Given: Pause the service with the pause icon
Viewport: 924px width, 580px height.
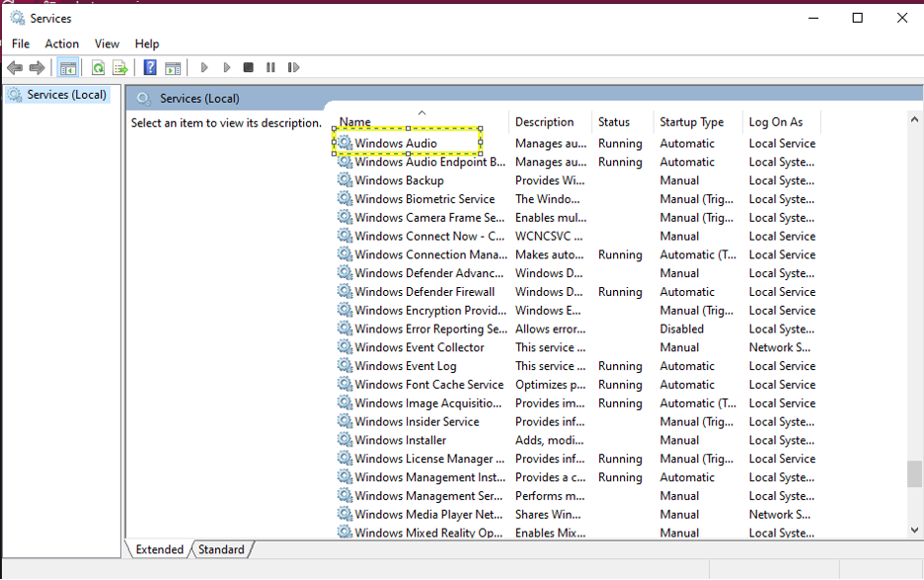Looking at the screenshot, I should coord(270,68).
